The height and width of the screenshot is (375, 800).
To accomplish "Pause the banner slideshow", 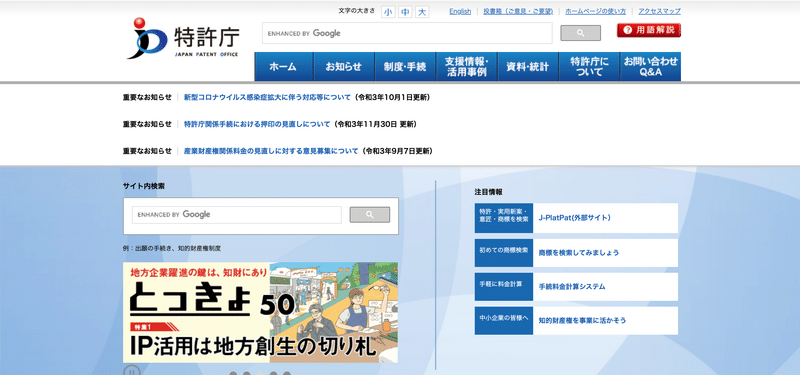I will click(x=131, y=371).
